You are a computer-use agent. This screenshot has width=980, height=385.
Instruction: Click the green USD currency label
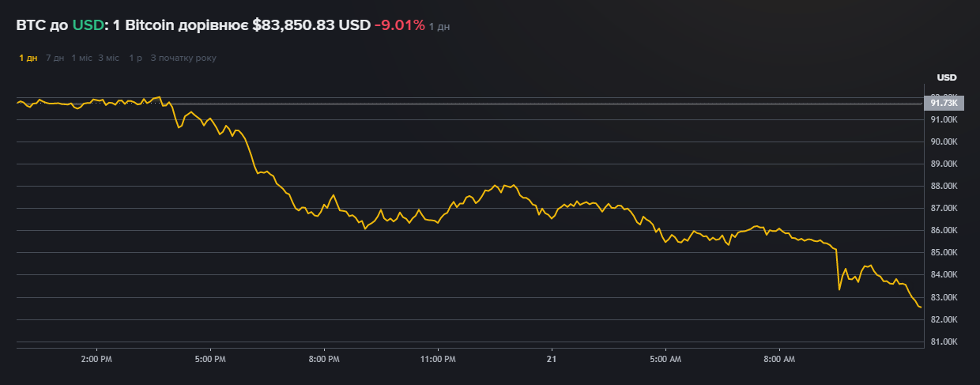pyautogui.click(x=88, y=25)
